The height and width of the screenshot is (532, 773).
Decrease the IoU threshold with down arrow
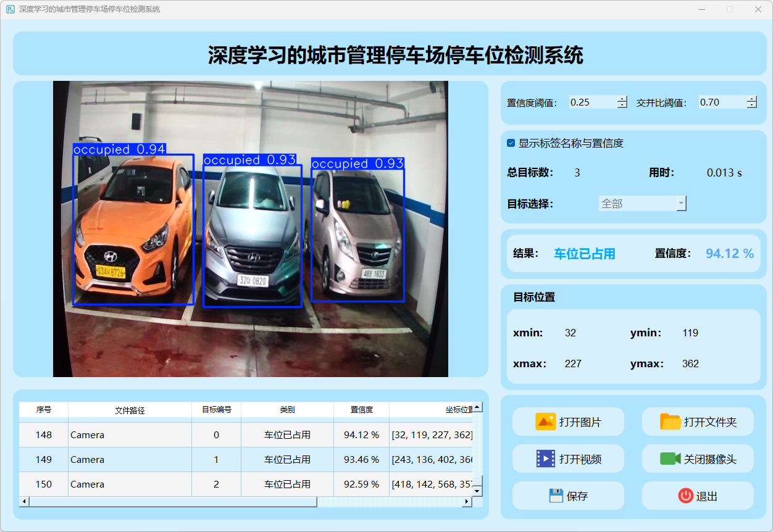[751, 106]
